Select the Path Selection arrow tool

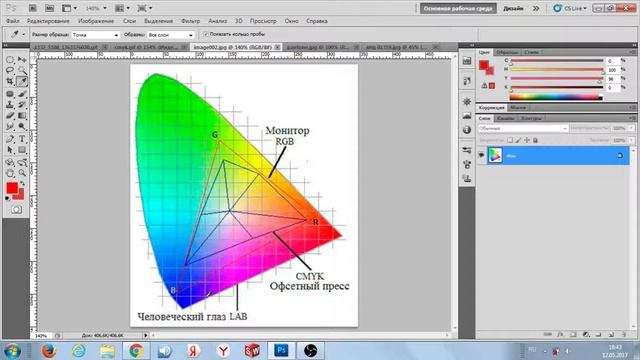coord(10,150)
